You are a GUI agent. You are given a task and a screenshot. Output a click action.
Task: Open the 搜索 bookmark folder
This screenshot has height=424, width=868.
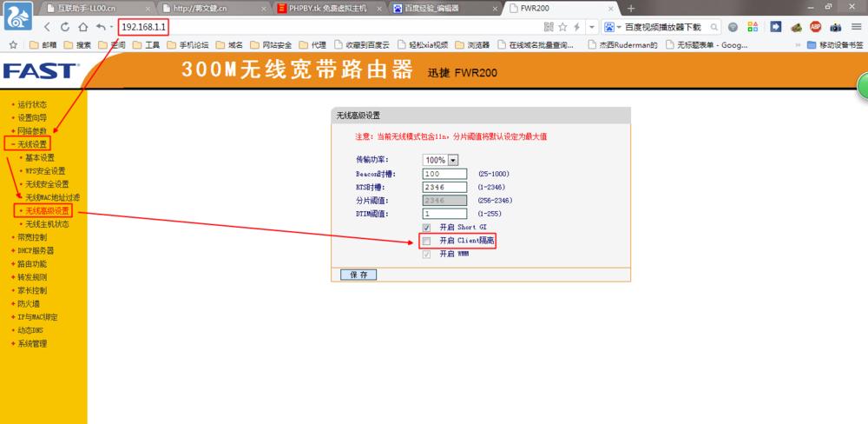pyautogui.click(x=77, y=45)
